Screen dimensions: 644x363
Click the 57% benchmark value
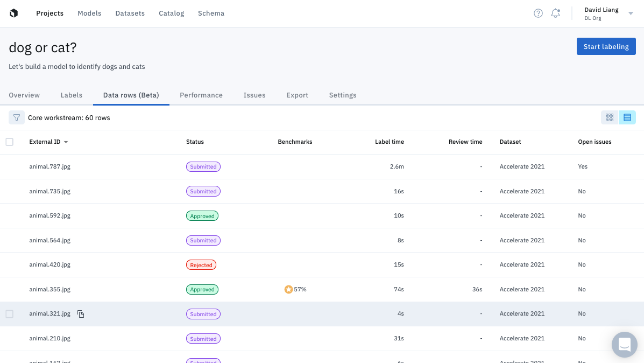(x=300, y=289)
